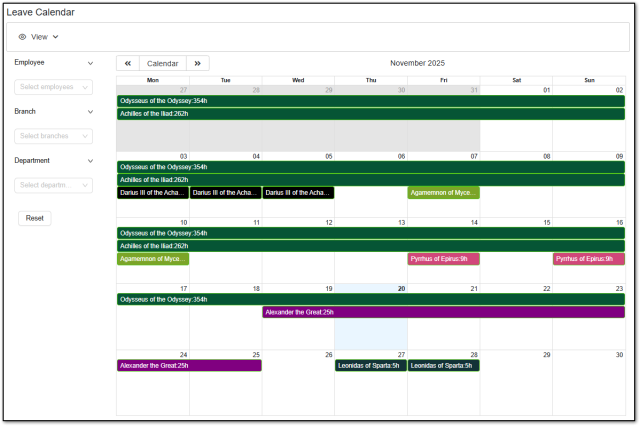The image size is (640, 426).
Task: Select Darius III leave event on Monday the 3rd
Action: [x=152, y=193]
